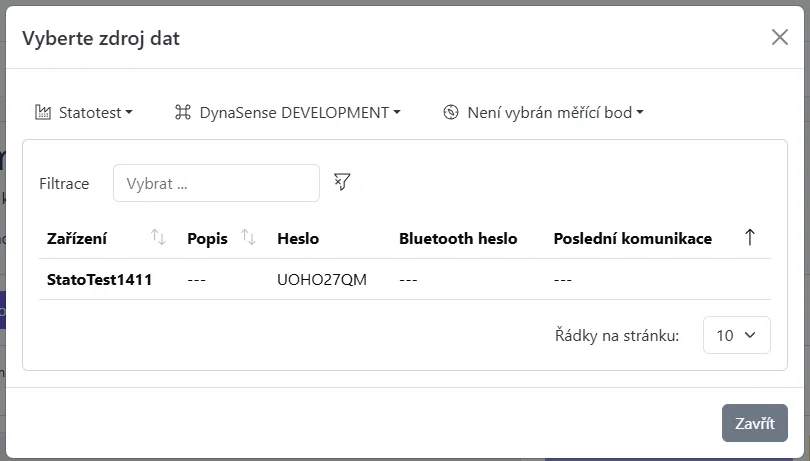Close the Vyberte zdroj dat dialog with X

tap(780, 38)
